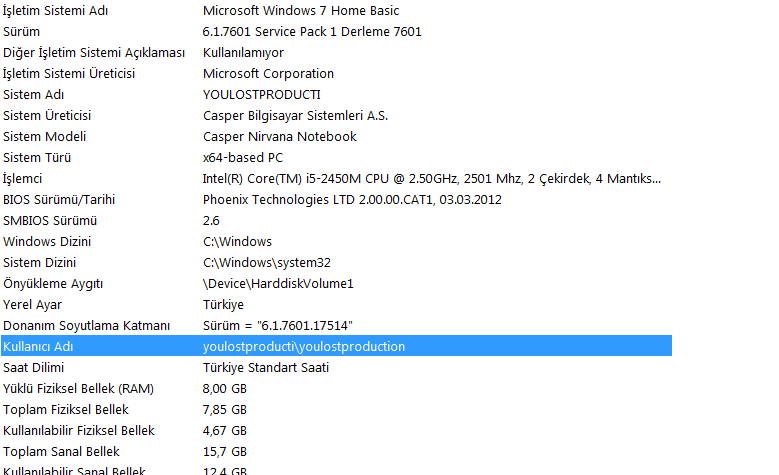The image size is (779, 475).
Task: Select the "Sistem Adı" row label
Action: (x=33, y=94)
